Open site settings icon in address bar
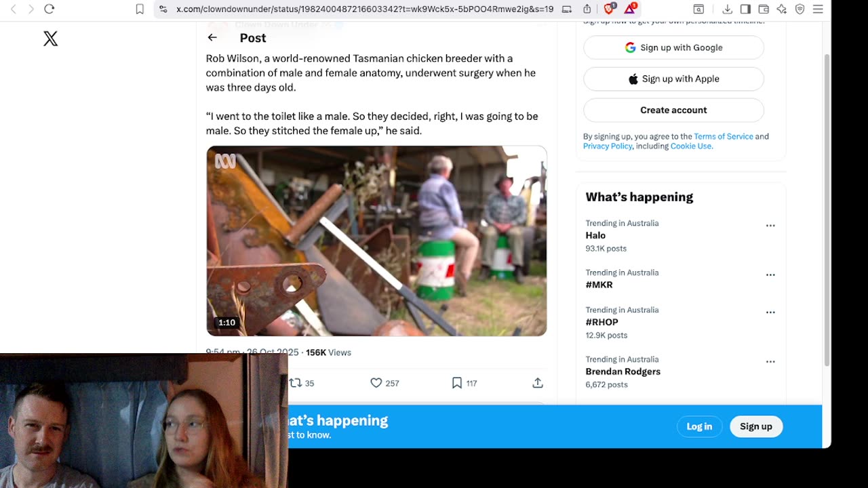 click(x=163, y=9)
